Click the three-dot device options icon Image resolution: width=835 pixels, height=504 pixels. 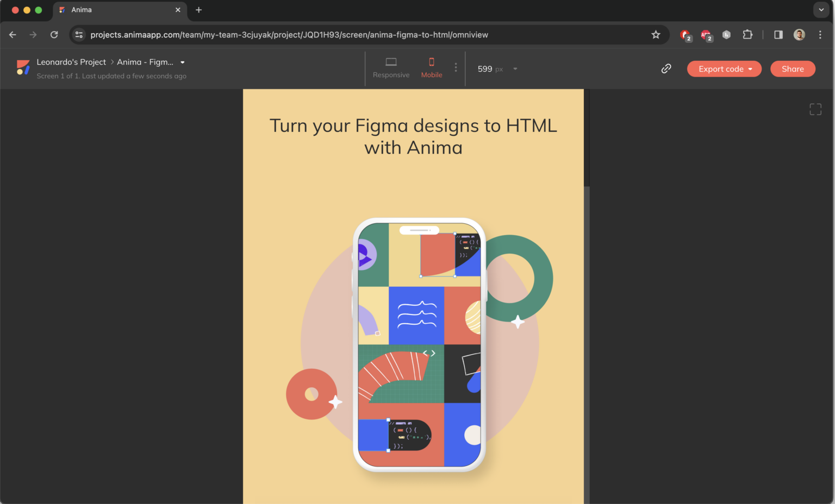[x=456, y=68]
